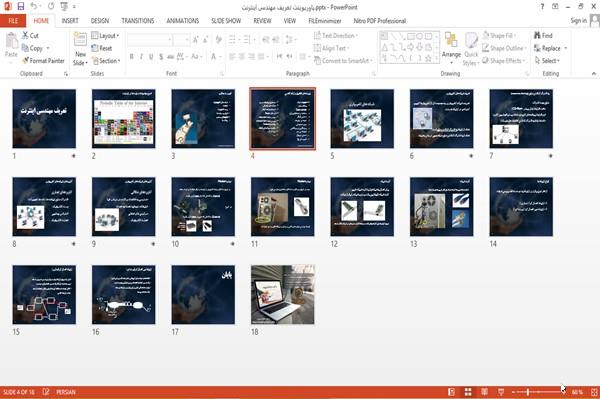
Task: Open the Section dropdown
Action: (x=106, y=61)
